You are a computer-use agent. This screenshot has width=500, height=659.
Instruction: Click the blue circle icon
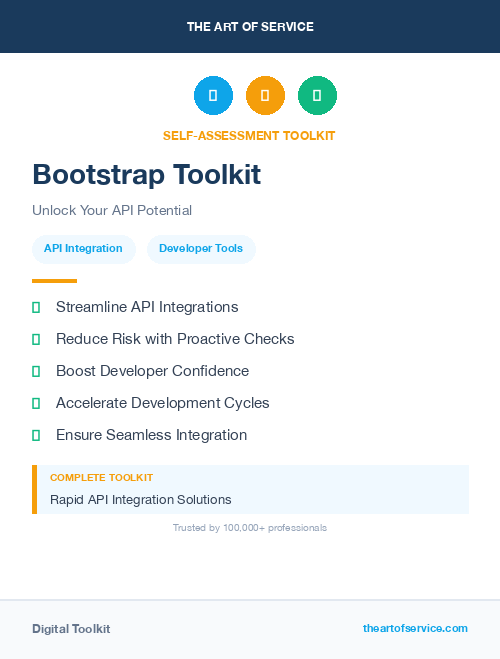[x=213, y=95]
